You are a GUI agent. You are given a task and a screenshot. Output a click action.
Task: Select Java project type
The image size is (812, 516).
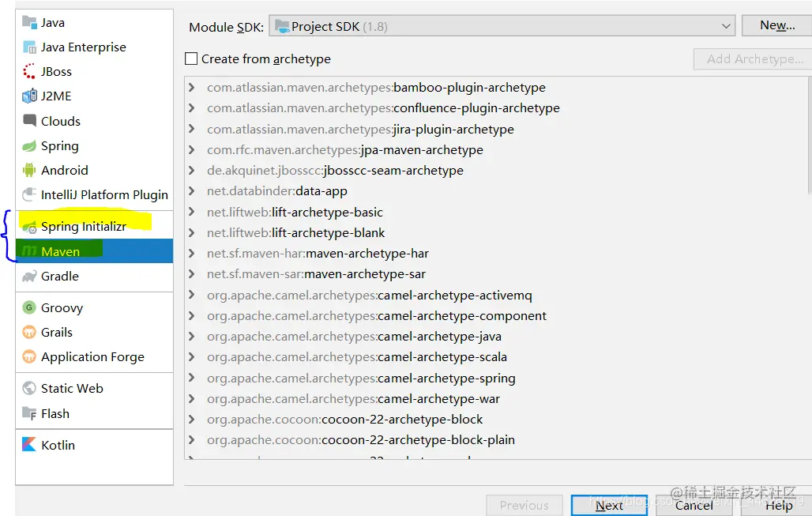94,22
